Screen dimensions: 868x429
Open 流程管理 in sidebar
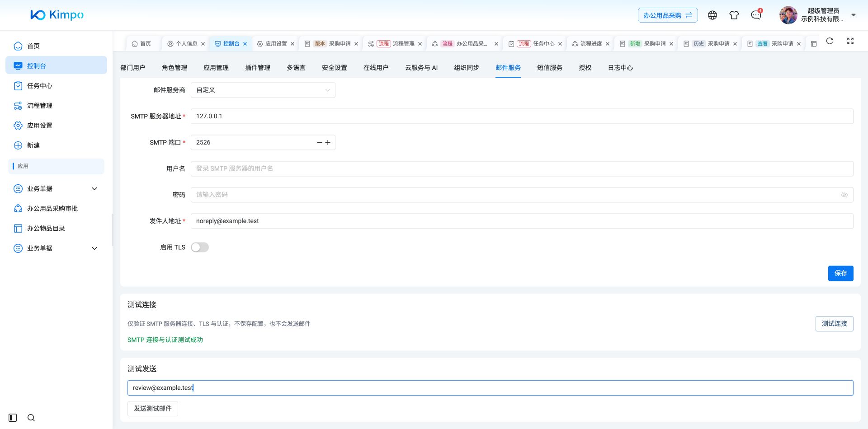[x=56, y=105]
